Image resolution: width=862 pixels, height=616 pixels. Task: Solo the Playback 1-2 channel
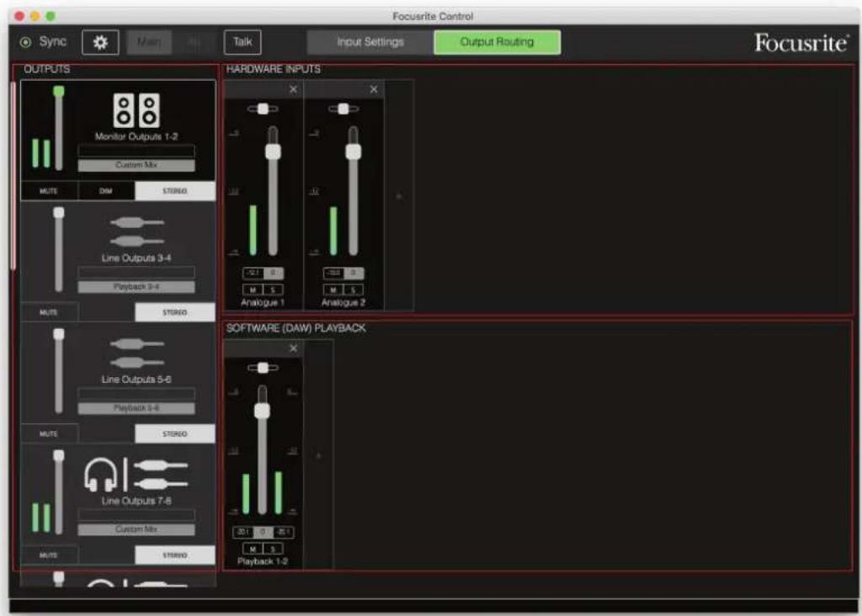pyautogui.click(x=273, y=549)
